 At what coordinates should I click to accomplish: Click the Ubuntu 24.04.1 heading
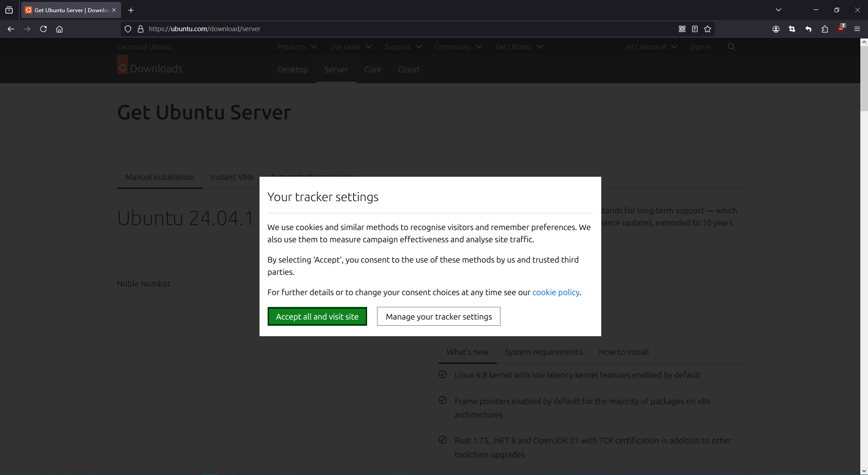pos(185,218)
